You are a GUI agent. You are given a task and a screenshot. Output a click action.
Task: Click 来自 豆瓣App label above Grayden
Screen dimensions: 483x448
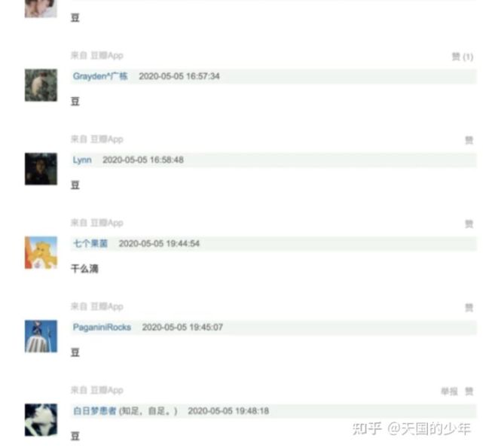click(x=97, y=56)
